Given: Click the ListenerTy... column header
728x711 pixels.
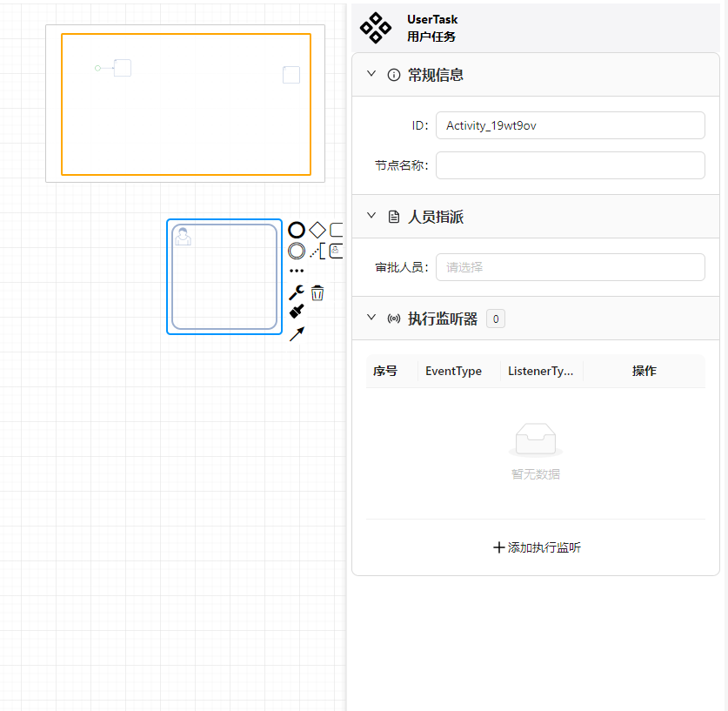Looking at the screenshot, I should 540,371.
